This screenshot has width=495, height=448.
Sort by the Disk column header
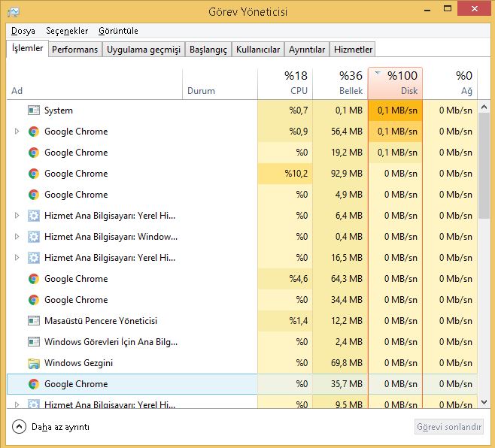(x=395, y=83)
